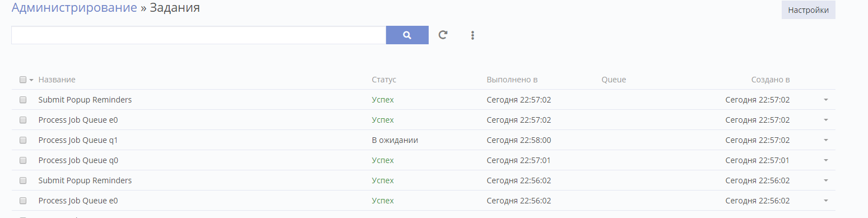868x218 pixels.
Task: Open row menu for Submit Popup Reminders 22:56:02
Action: click(825, 180)
